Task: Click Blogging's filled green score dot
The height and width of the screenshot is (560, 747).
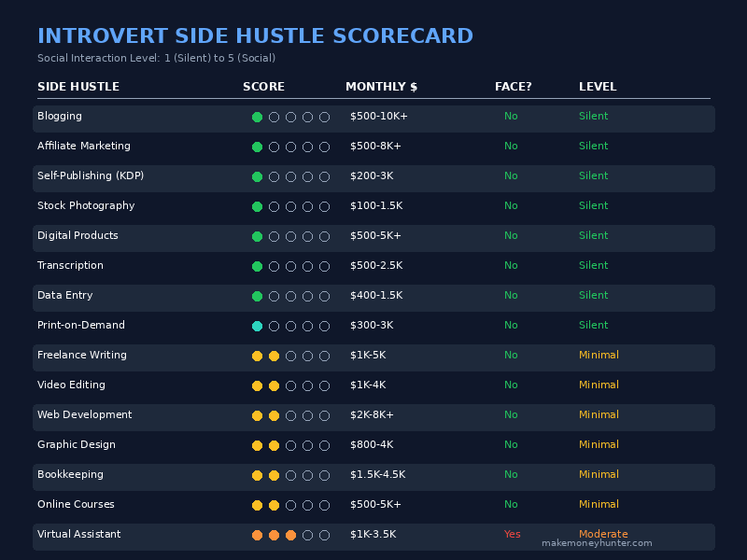Action: point(258,118)
